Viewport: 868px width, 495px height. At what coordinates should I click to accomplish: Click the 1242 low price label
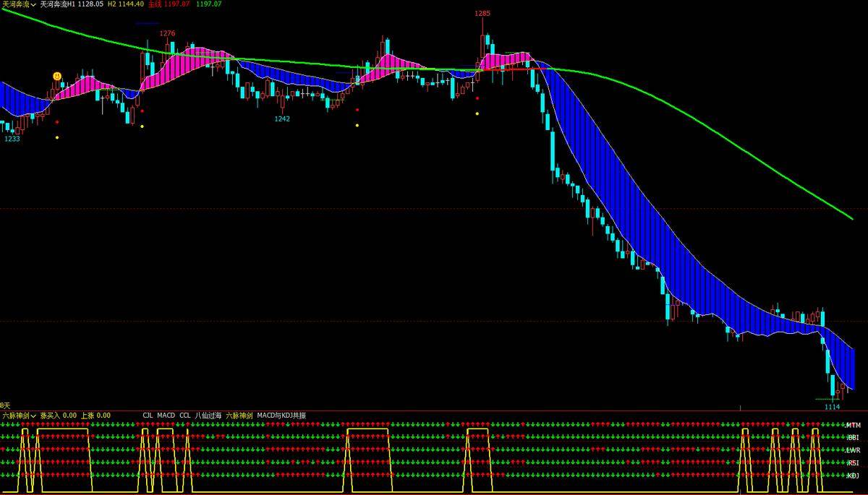click(x=282, y=119)
